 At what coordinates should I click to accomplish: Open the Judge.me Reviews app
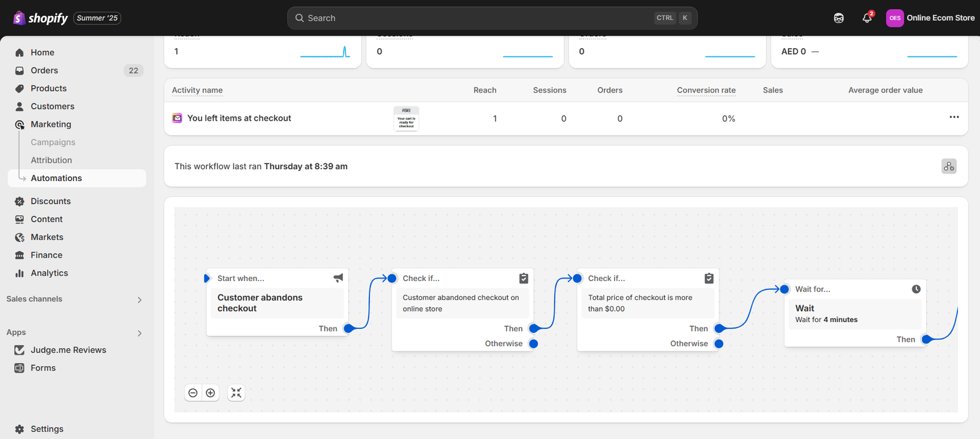68,350
